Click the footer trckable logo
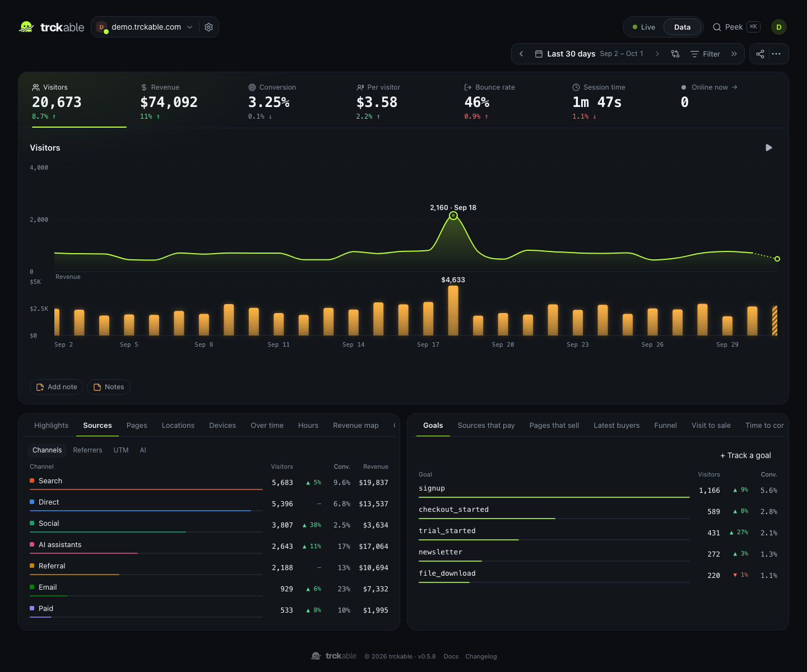Screen dimensions: 807x672 pyautogui.click(x=334, y=656)
